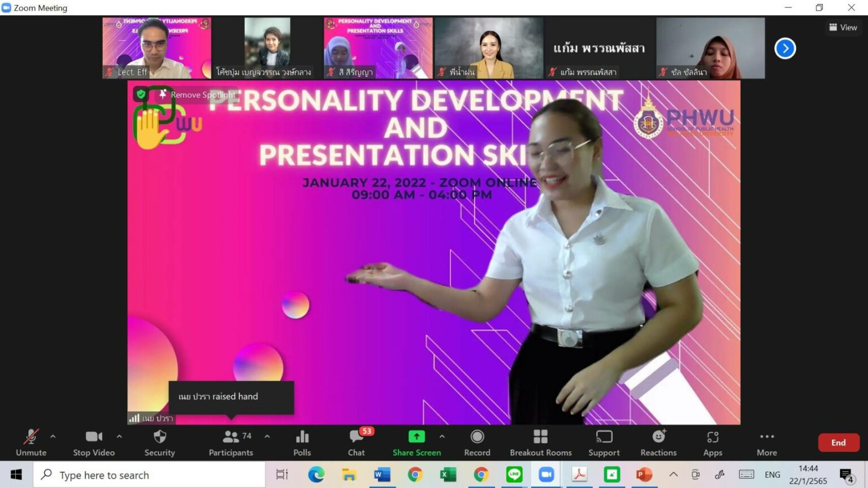Viewport: 868px width, 488px height.
Task: Unmute the microphone
Action: [31, 443]
